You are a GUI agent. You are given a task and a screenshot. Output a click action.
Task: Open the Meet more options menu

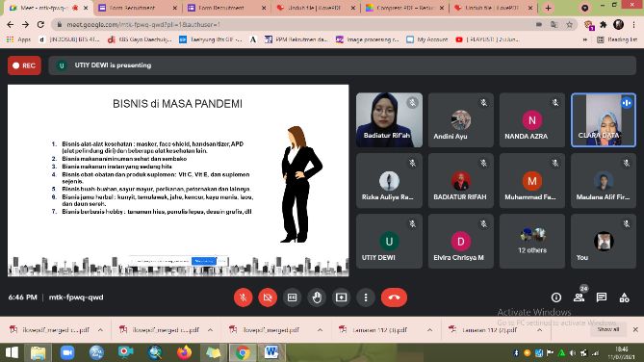tap(366, 297)
